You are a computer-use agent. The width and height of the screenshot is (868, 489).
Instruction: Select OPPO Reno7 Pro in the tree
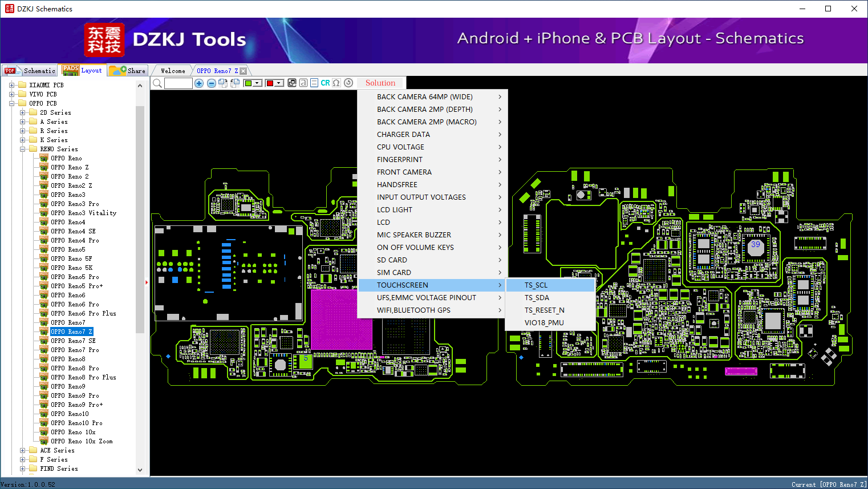tap(75, 350)
